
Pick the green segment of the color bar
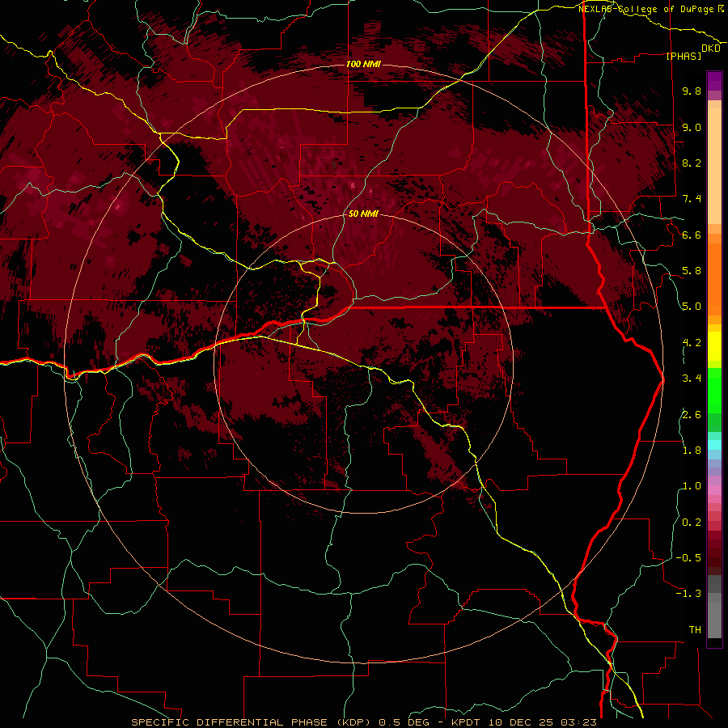tap(714, 390)
